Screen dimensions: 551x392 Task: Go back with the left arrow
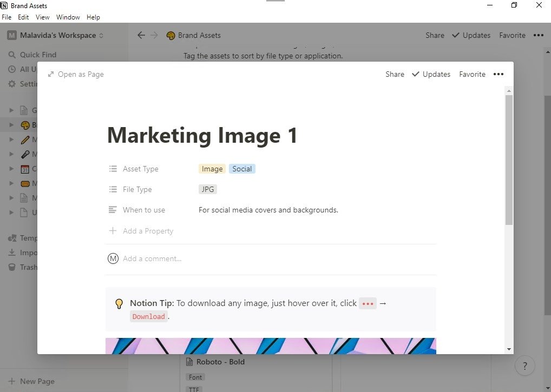click(x=141, y=35)
